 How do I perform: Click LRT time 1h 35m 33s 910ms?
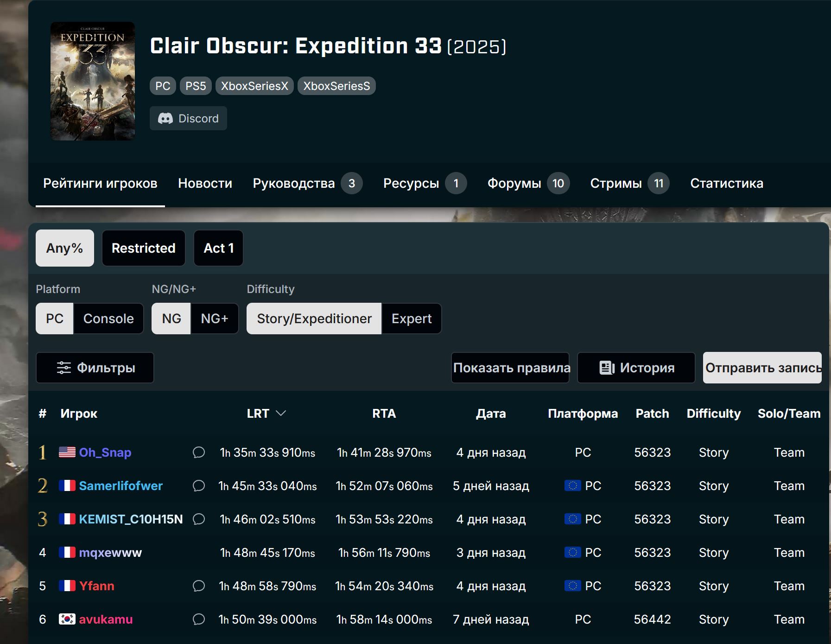click(267, 453)
